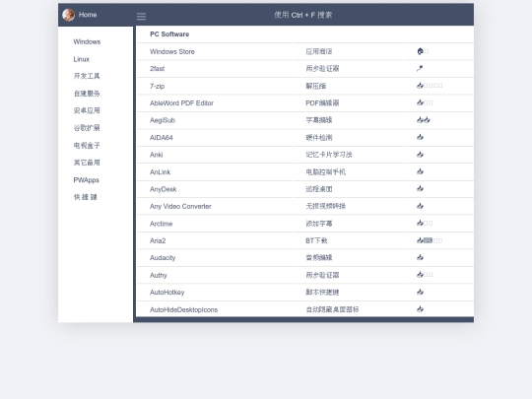Image resolution: width=532 pixels, height=399 pixels.
Task: Click the PDF编辑器 description cell
Action: click(x=322, y=102)
